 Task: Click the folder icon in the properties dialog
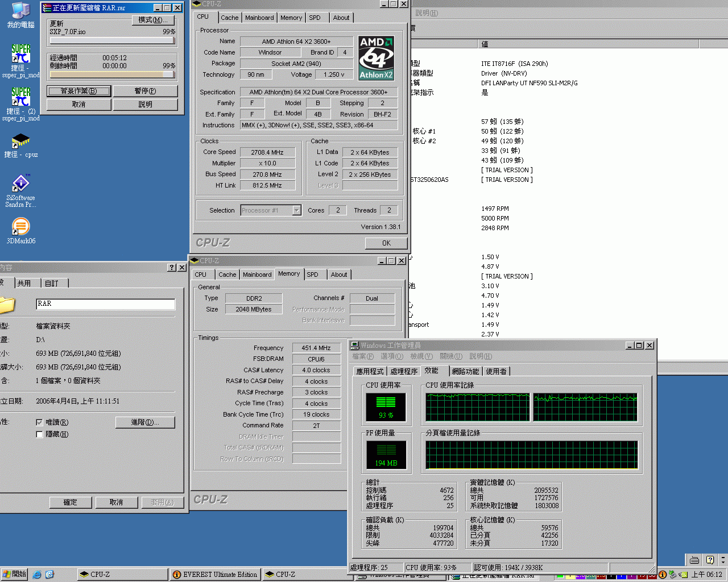coord(7,305)
